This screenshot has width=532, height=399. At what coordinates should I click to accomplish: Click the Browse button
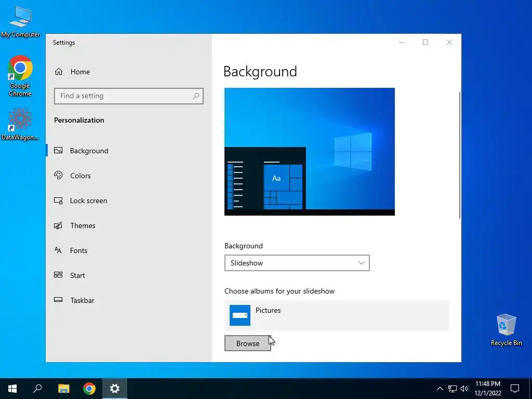(248, 343)
